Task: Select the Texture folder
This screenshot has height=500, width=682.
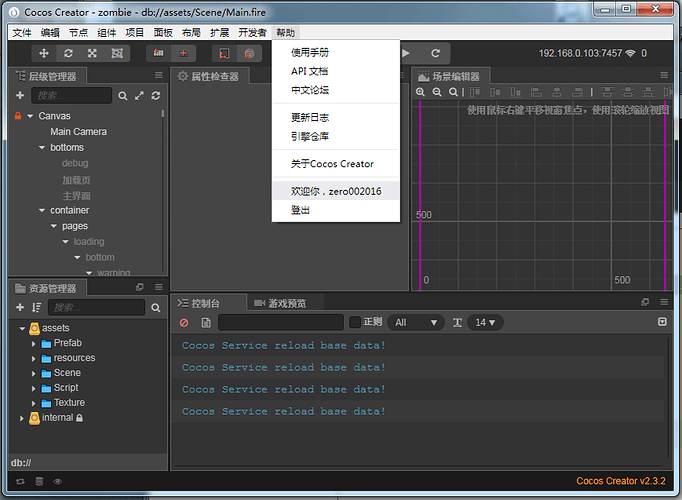Action: 69,403
